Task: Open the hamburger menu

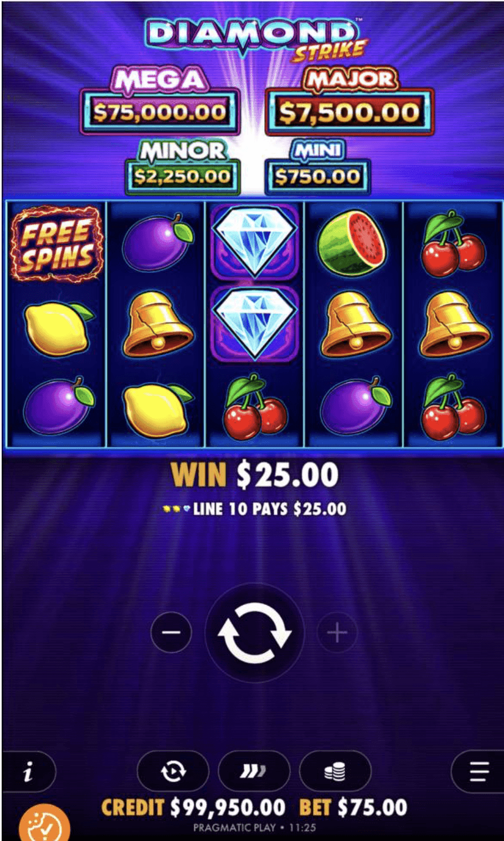Action: point(477,771)
